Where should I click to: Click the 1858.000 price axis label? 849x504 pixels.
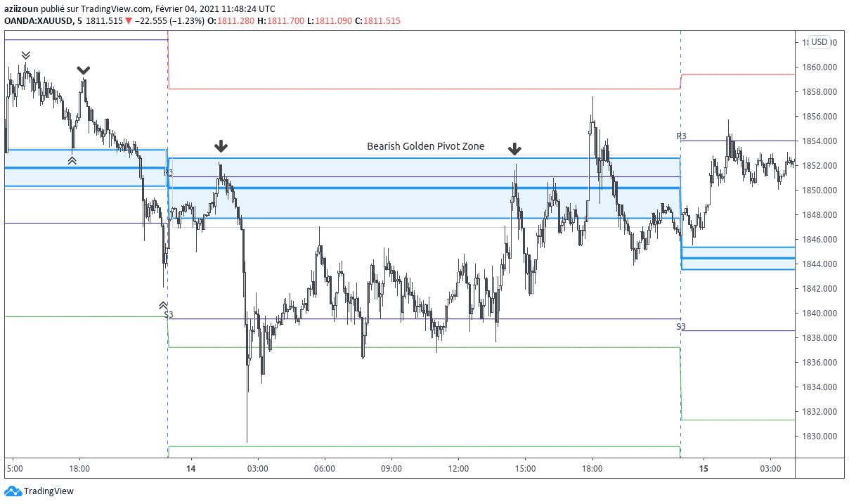819,92
